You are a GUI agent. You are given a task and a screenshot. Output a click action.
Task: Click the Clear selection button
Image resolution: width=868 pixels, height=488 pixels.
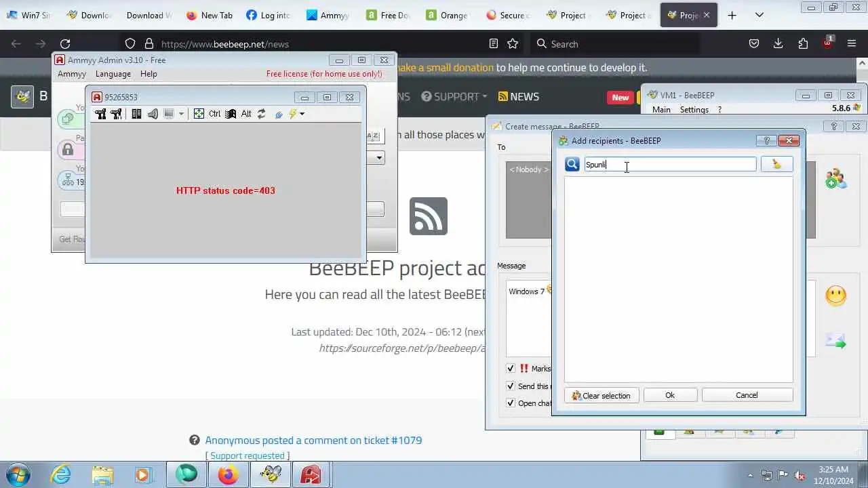601,395
